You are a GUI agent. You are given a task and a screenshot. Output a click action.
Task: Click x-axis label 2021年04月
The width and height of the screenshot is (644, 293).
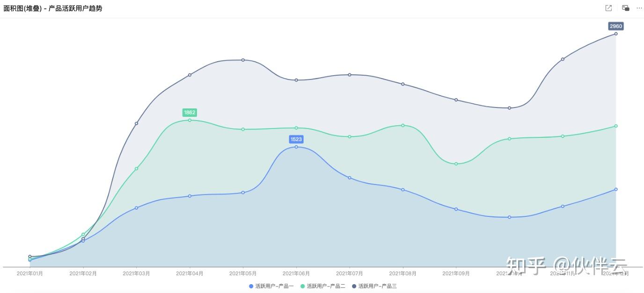click(x=190, y=273)
